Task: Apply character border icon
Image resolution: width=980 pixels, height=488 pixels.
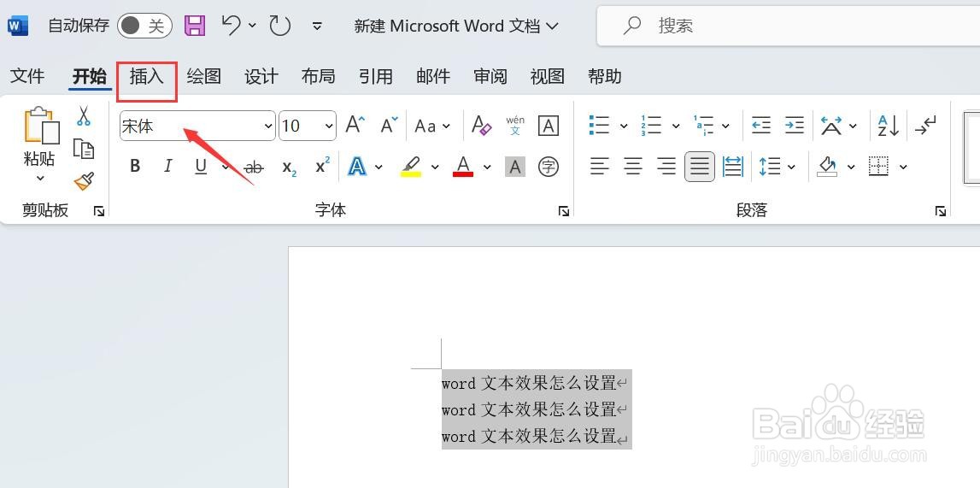Action: pyautogui.click(x=549, y=126)
